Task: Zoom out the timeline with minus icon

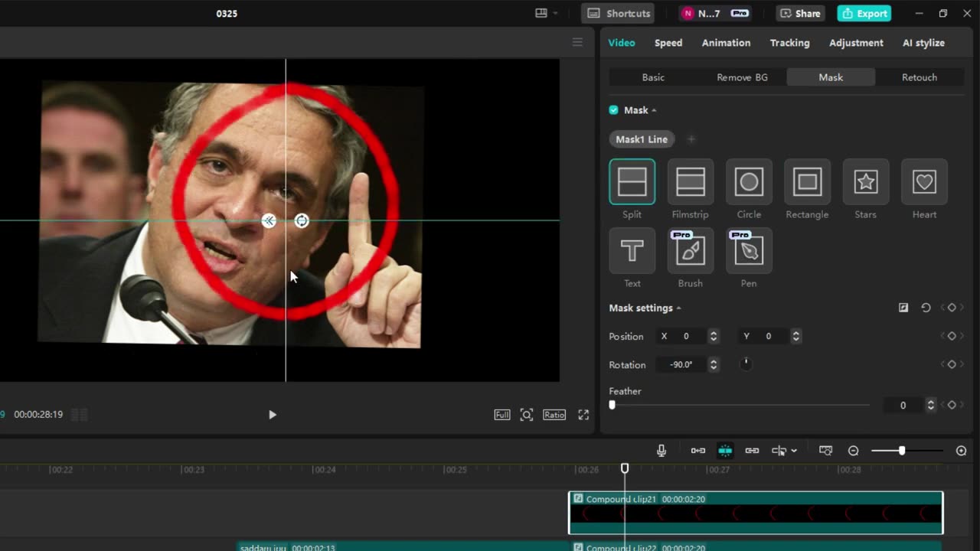Action: coord(854,451)
